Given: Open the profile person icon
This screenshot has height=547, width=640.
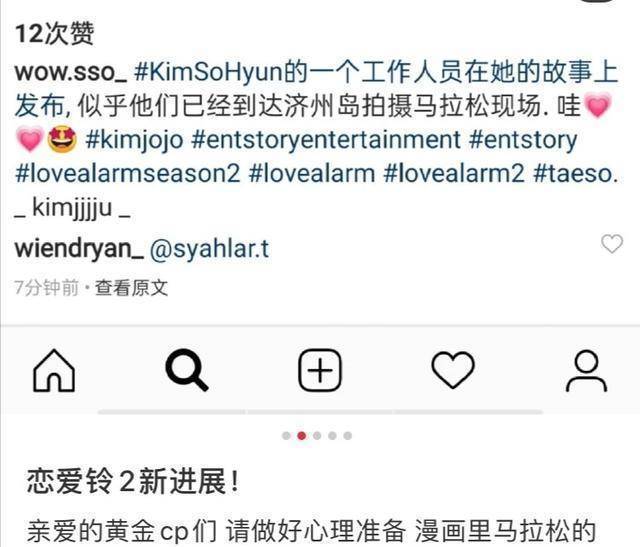Looking at the screenshot, I should (x=587, y=371).
